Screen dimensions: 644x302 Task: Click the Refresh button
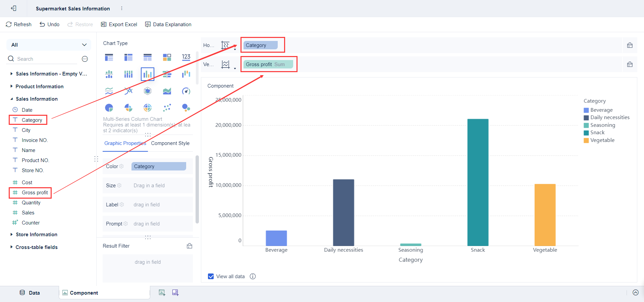pyautogui.click(x=19, y=24)
